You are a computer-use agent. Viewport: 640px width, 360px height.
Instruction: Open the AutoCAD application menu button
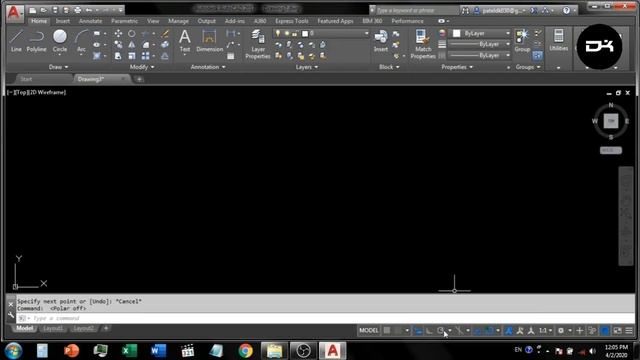[14, 13]
